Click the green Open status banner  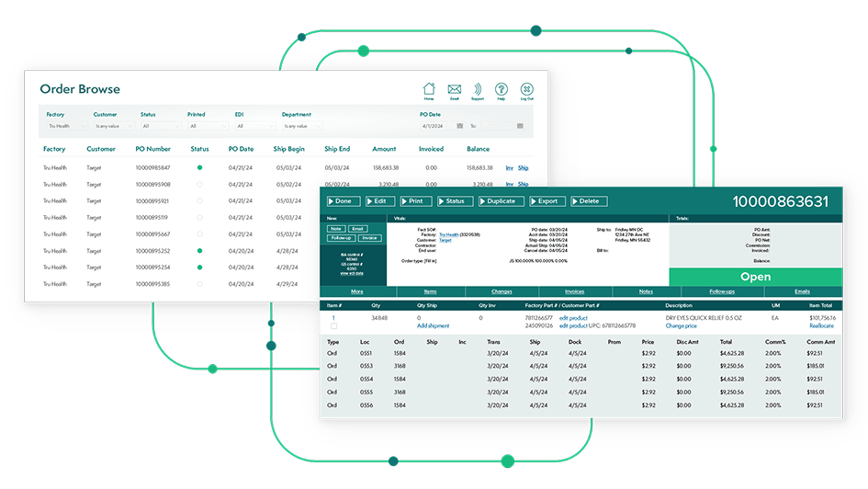coord(755,277)
